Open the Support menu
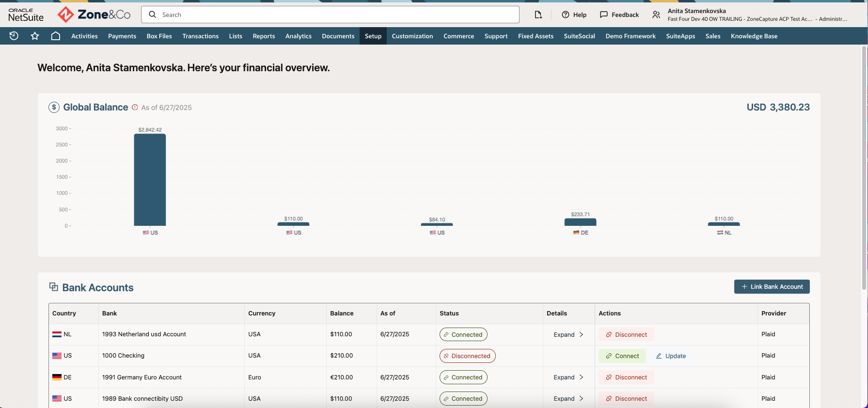 point(496,36)
